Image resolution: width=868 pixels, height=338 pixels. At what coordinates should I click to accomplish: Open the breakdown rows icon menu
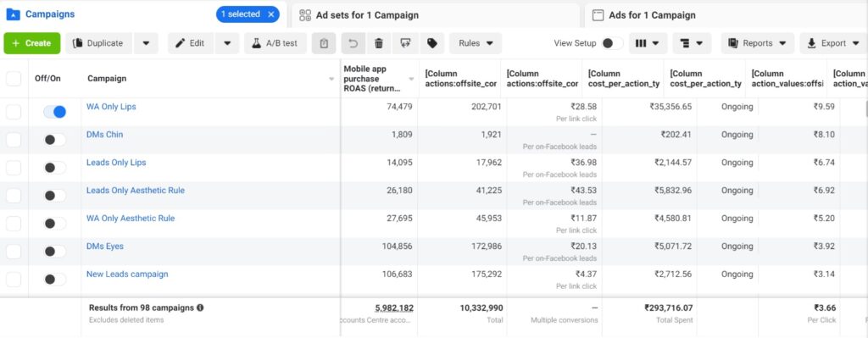coord(692,43)
